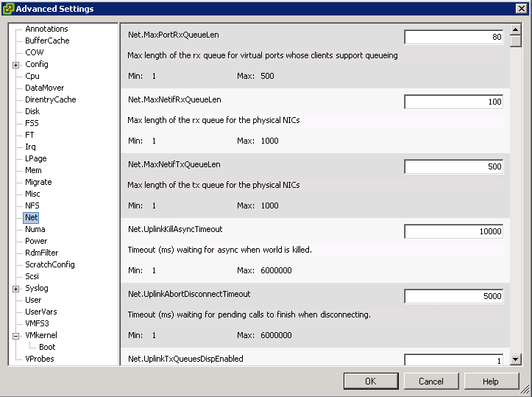Open the Numa settings category
Viewport: 532px width, 397px height.
coord(35,229)
